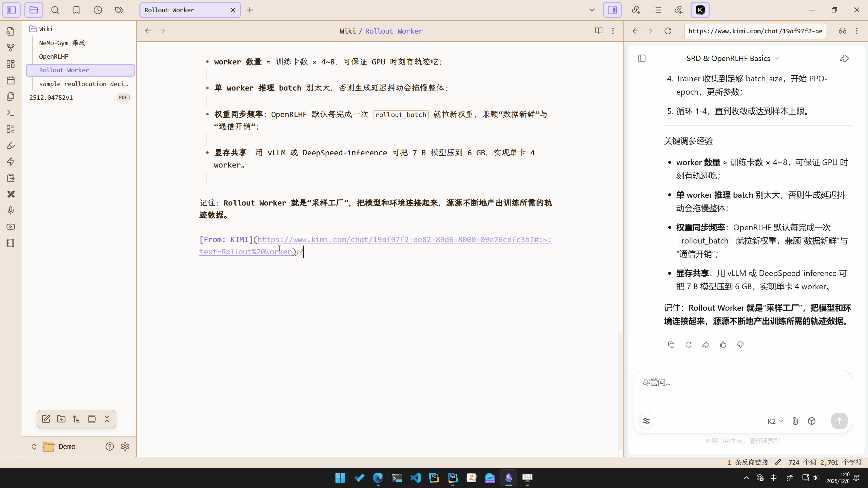Toggle left sidebar visibility

(x=12, y=10)
